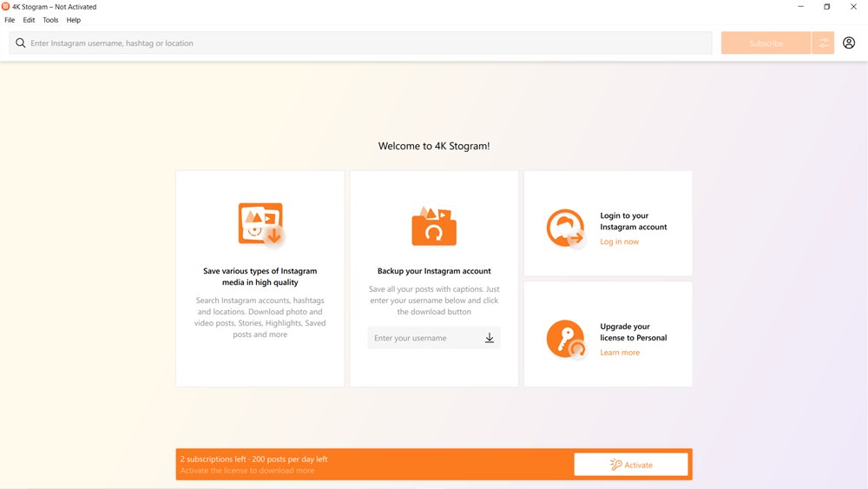Click the Backup account folder icon
Image resolution: width=868 pixels, height=489 pixels.
(434, 226)
